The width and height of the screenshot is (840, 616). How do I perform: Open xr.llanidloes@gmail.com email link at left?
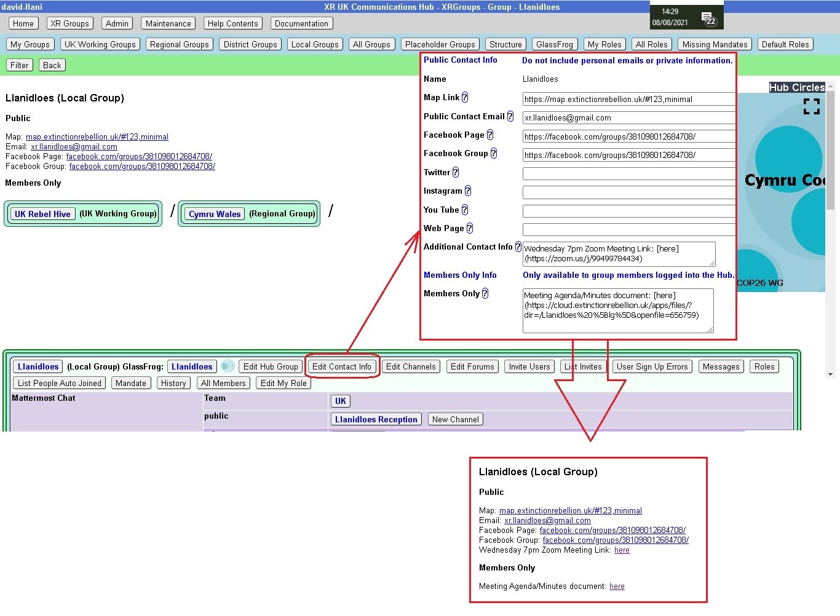coord(74,147)
